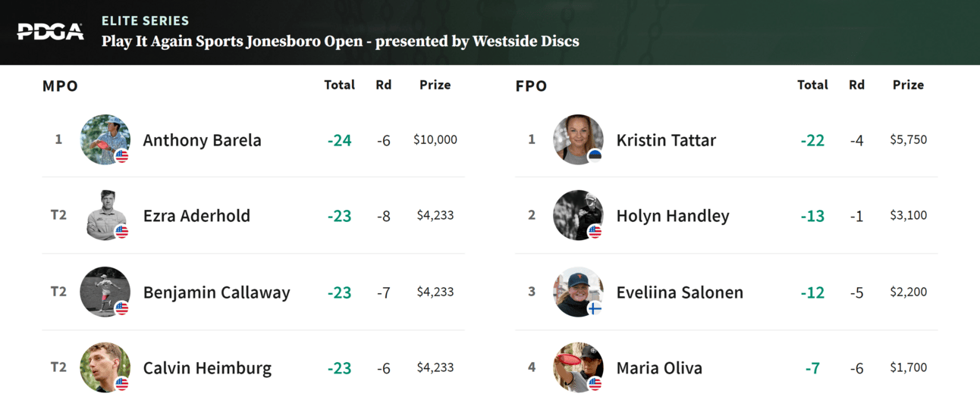Click Eveliina Salonen's avatar
Viewport: 980px width, 400px height.
[x=579, y=292]
